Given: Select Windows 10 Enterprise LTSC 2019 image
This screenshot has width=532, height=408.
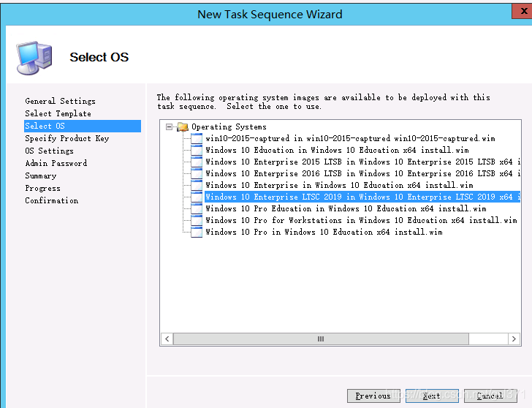Looking at the screenshot, I should pyautogui.click(x=362, y=197).
